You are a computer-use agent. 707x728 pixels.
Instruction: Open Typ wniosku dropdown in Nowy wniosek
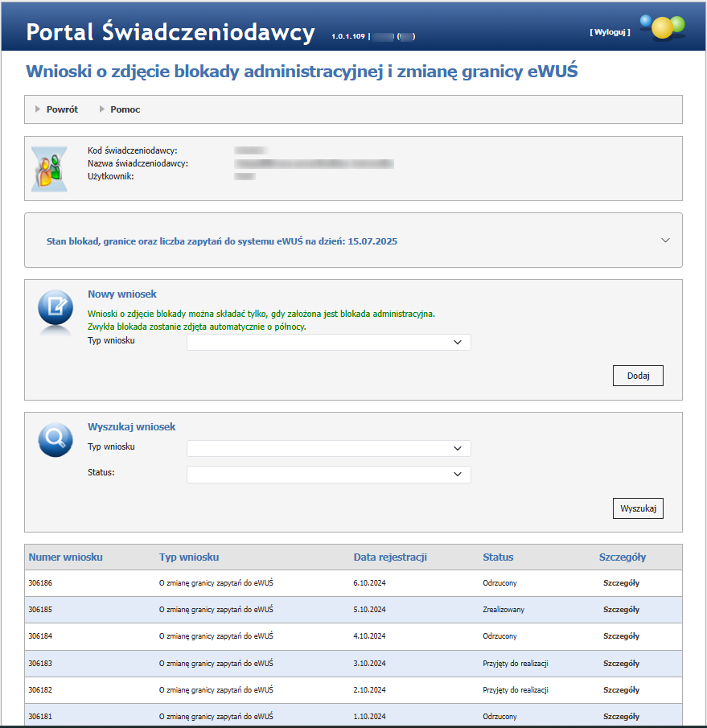328,343
